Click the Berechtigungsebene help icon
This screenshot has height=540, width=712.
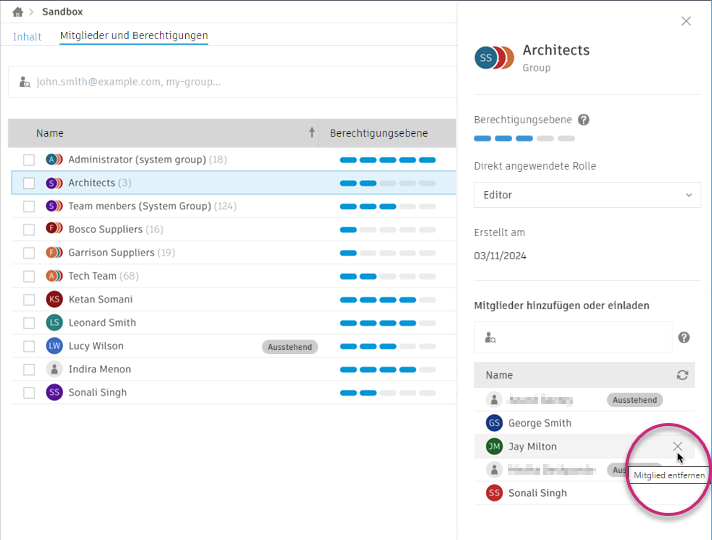(584, 120)
